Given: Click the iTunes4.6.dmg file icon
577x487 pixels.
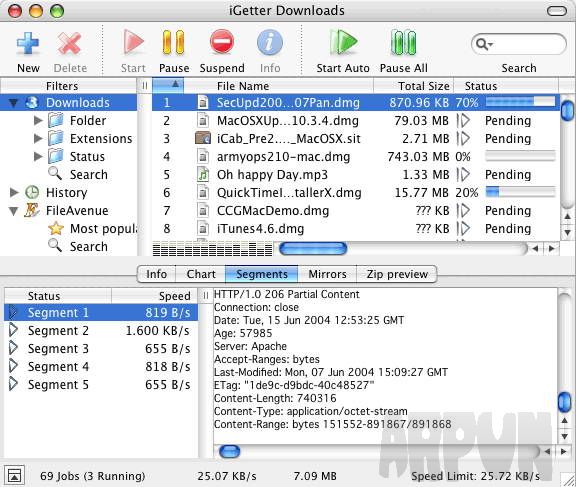Looking at the screenshot, I should click(203, 229).
